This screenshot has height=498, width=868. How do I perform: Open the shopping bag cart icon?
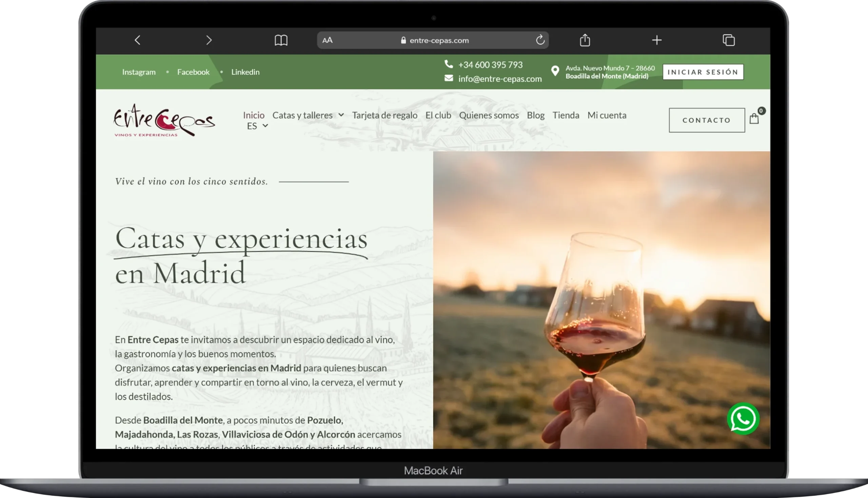point(754,119)
